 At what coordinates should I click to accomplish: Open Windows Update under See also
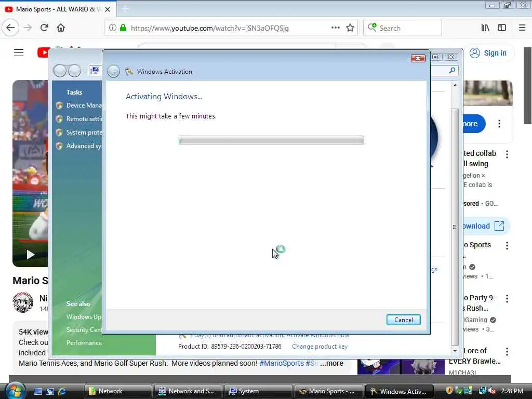[84, 317]
